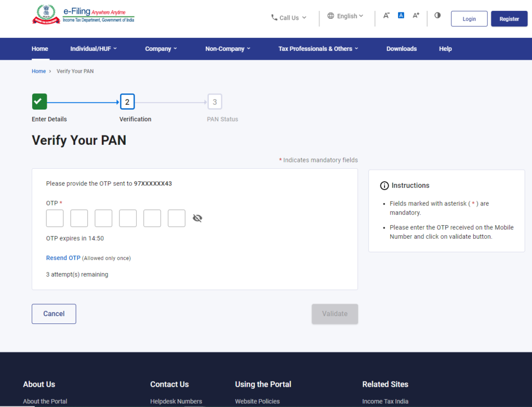Switch to the Downloads menu item

coord(401,48)
